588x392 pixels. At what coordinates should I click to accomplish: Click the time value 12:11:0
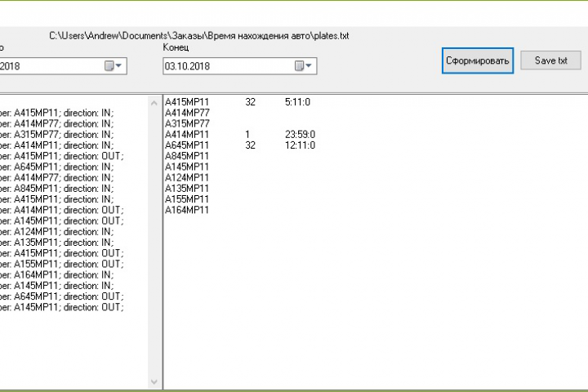pos(300,145)
